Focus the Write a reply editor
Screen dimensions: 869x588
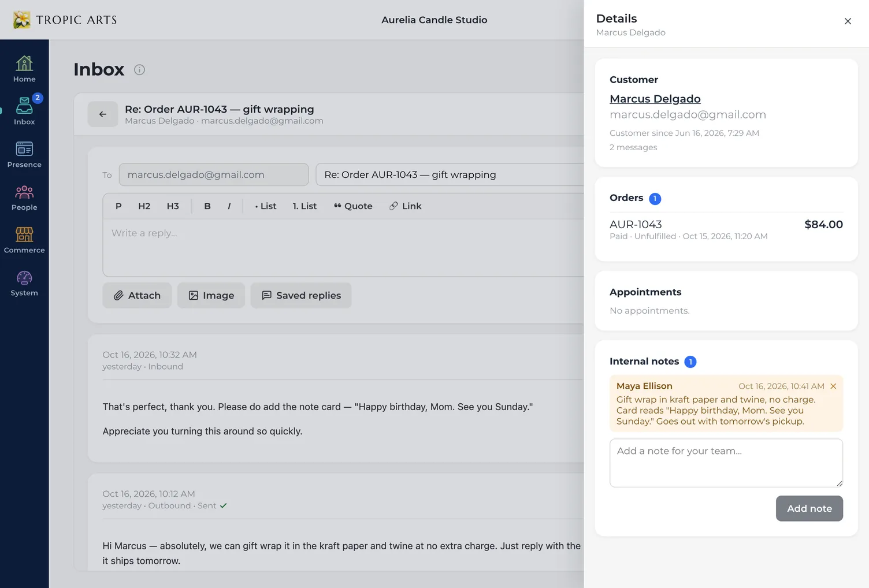click(x=344, y=248)
